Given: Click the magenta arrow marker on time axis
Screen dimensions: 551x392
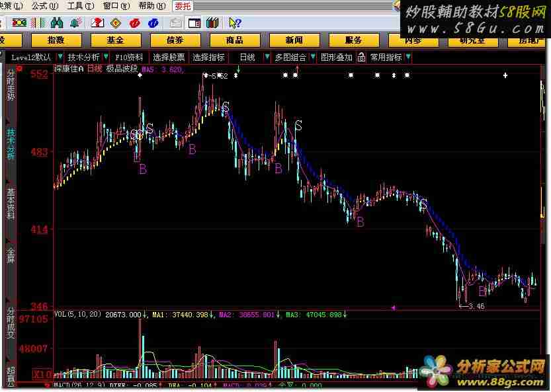Looking at the screenshot, I should point(393,307).
